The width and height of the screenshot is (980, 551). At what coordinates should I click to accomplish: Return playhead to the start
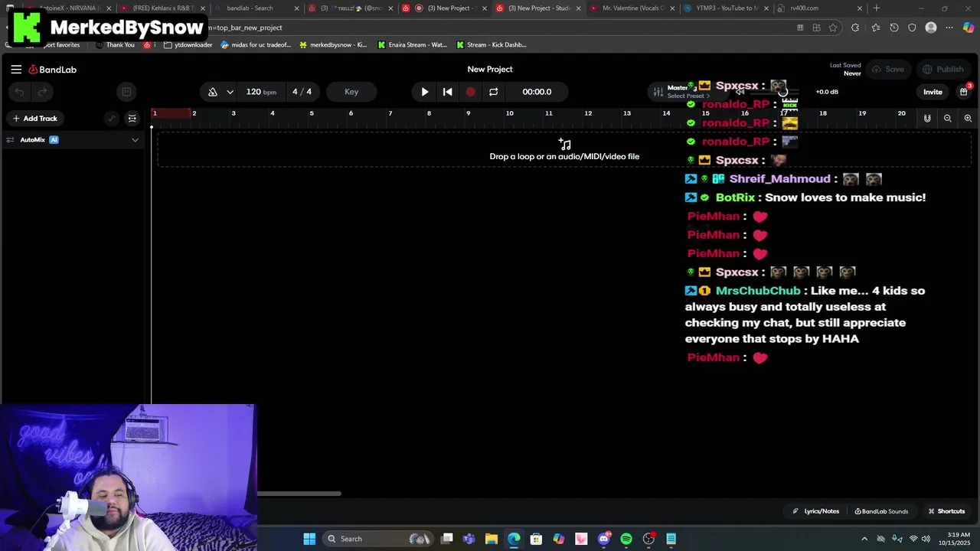pyautogui.click(x=448, y=92)
